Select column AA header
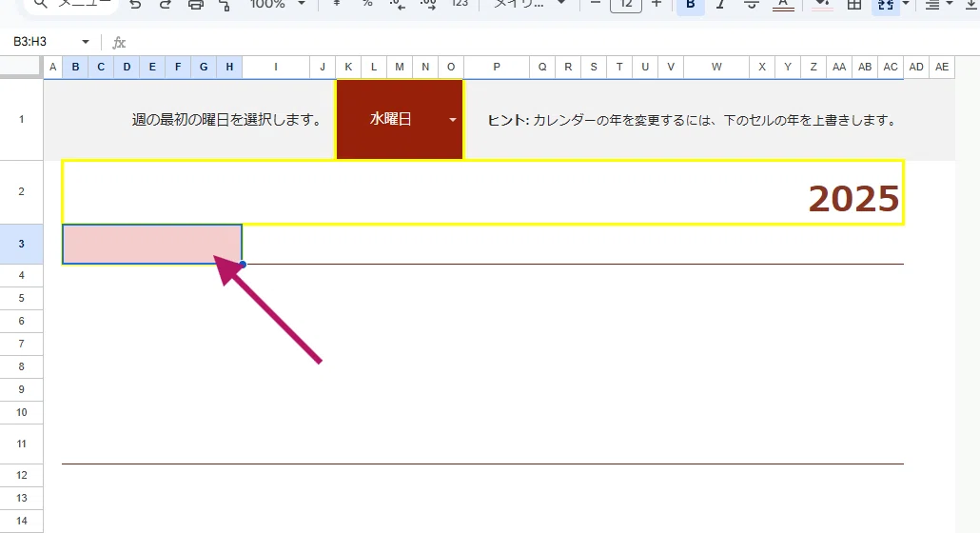Viewport: 980px width, 533px height. [x=839, y=67]
